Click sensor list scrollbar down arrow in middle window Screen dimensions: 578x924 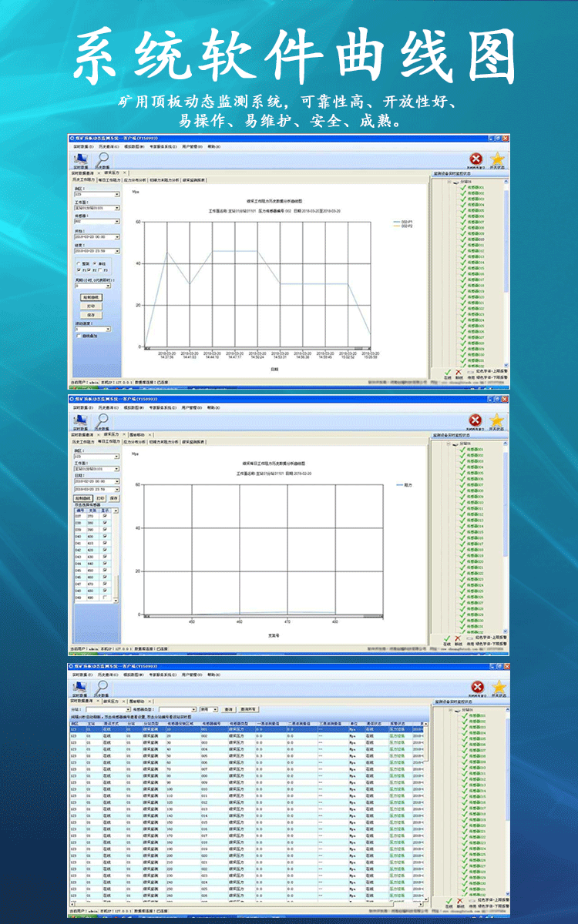pyautogui.click(x=116, y=601)
